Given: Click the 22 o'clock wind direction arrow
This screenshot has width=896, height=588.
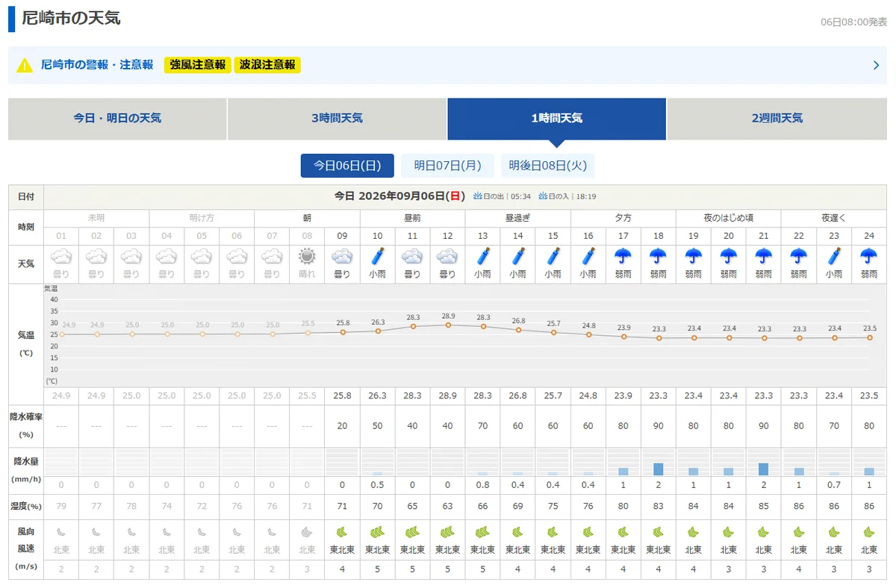Looking at the screenshot, I should [799, 532].
